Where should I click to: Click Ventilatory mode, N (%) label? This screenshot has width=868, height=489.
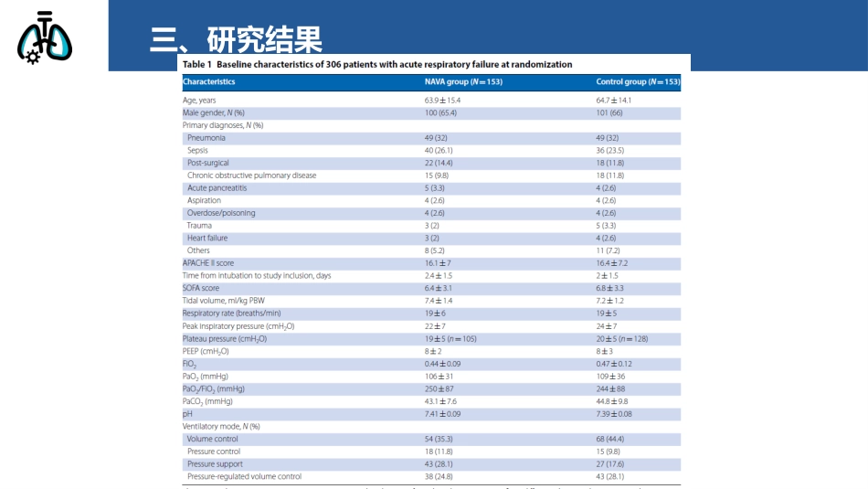(x=221, y=427)
